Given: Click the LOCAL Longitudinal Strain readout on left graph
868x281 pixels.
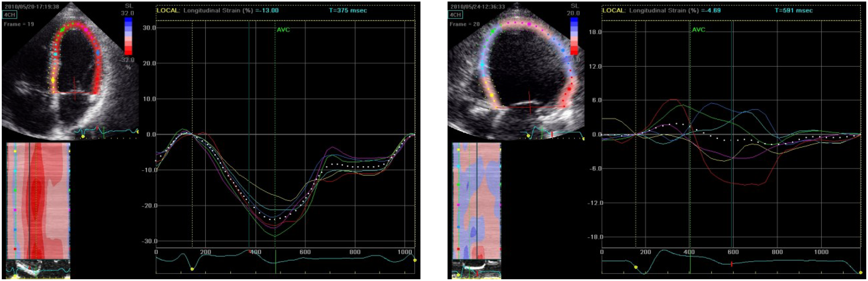Looking at the screenshot, I should pyautogui.click(x=218, y=10).
